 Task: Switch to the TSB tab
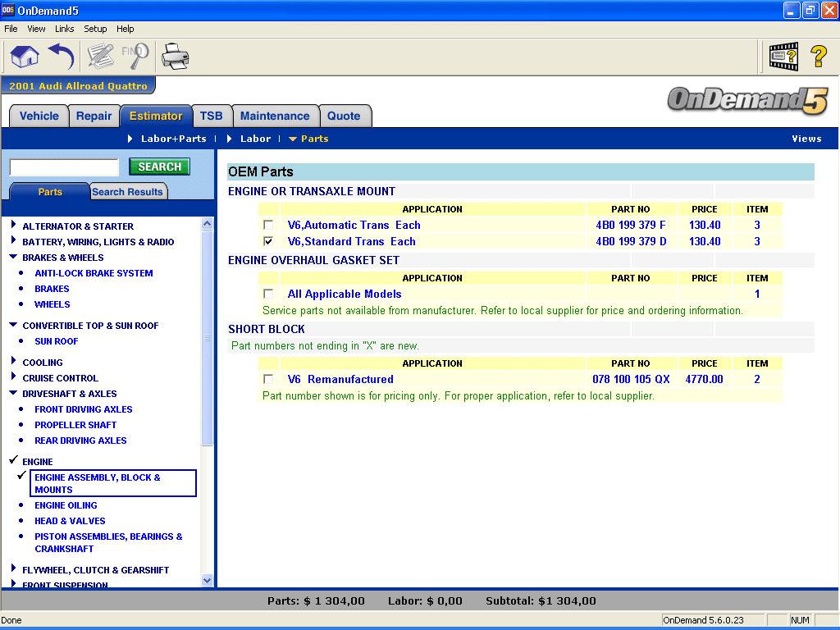tap(211, 116)
